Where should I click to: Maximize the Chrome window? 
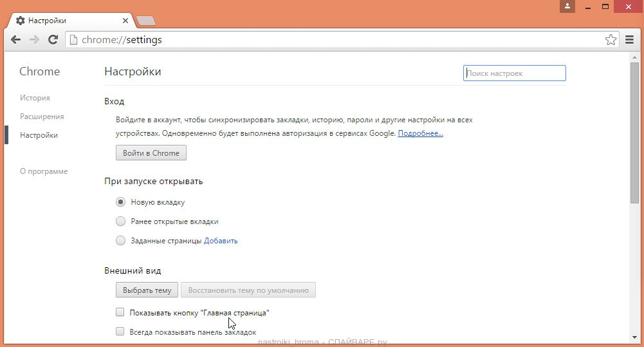pyautogui.click(x=605, y=6)
